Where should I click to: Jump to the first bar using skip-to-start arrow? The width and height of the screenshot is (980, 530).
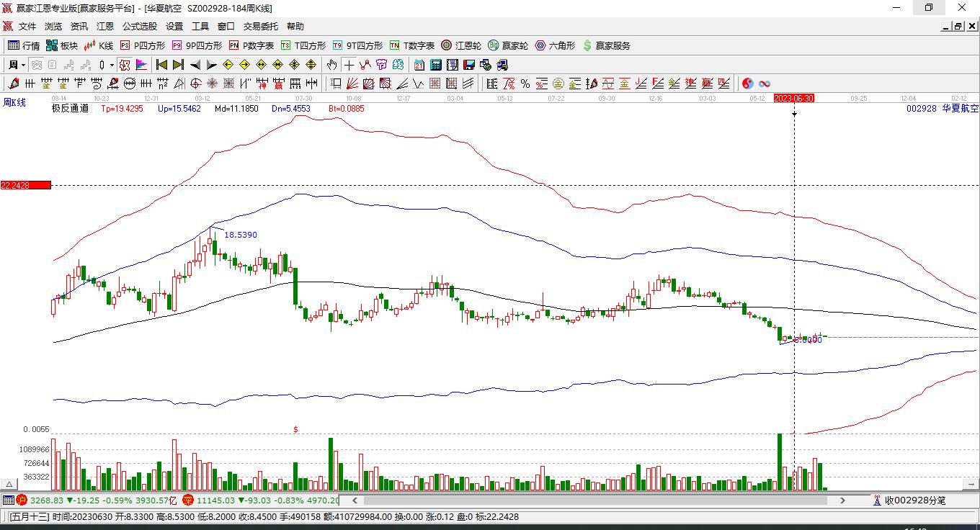(161, 65)
